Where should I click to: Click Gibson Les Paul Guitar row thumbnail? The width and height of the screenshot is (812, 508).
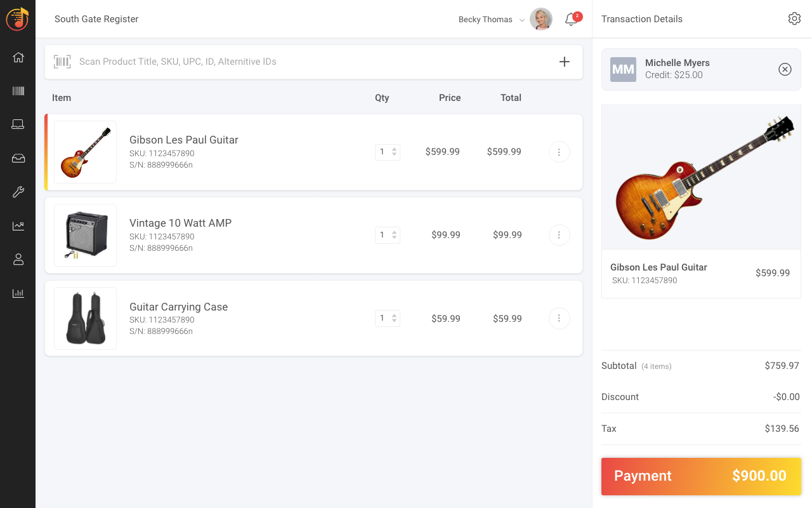pos(85,152)
